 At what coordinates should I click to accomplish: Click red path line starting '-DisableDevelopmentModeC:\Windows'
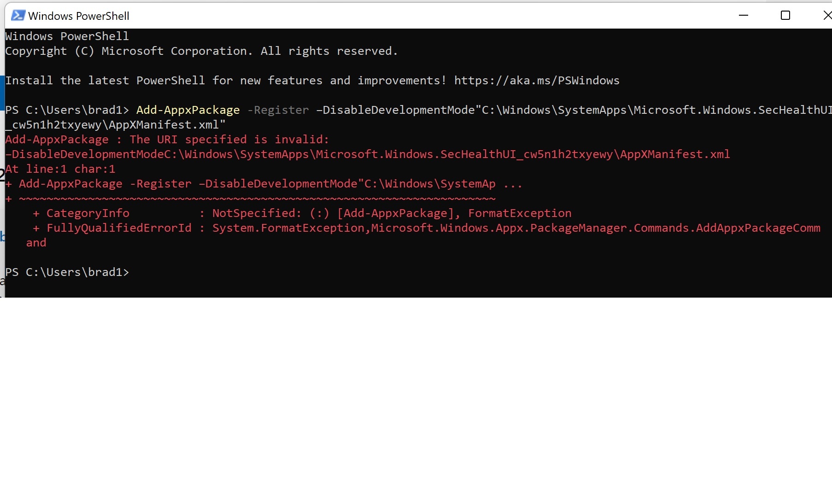tap(368, 154)
